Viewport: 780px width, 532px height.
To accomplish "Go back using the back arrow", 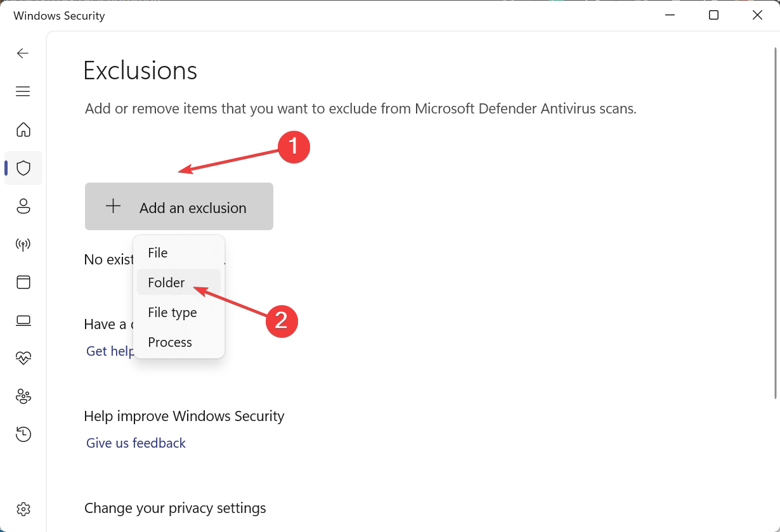I will [x=23, y=53].
